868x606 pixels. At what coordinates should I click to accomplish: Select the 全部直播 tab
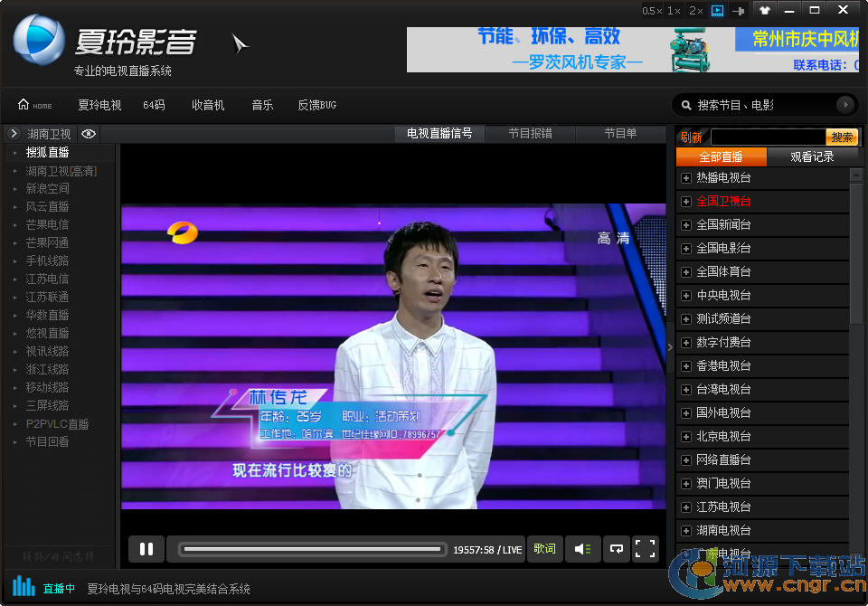[722, 156]
